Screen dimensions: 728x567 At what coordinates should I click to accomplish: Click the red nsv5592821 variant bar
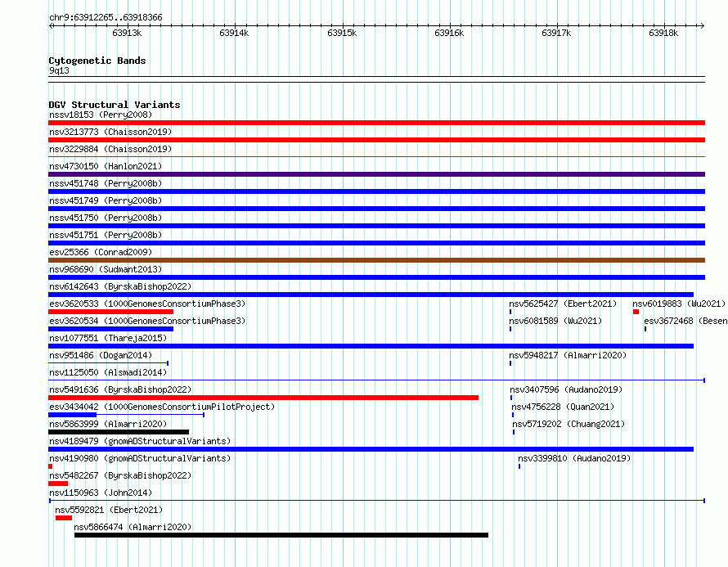[x=64, y=518]
